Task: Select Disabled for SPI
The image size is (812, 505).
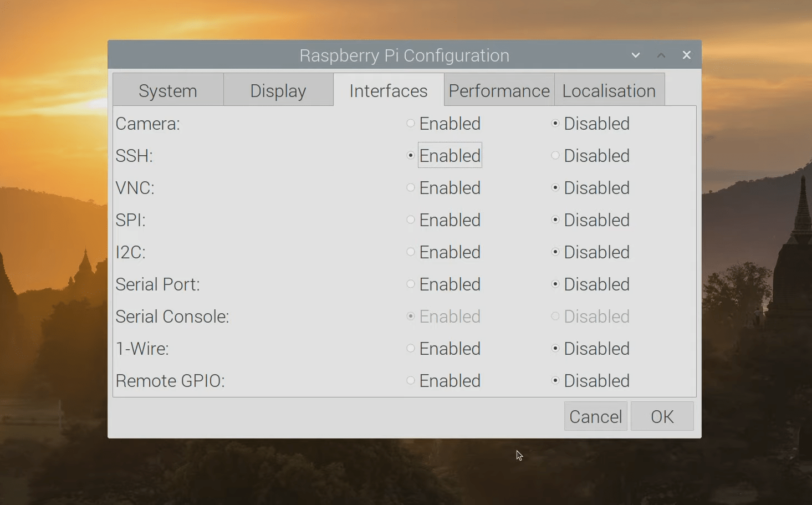Action: pos(590,220)
